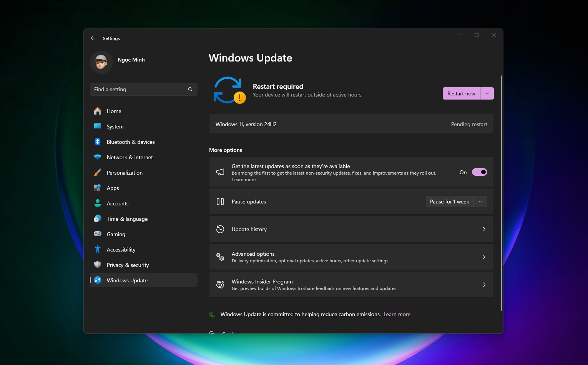
Task: Close the Settings window
Action: 494,35
